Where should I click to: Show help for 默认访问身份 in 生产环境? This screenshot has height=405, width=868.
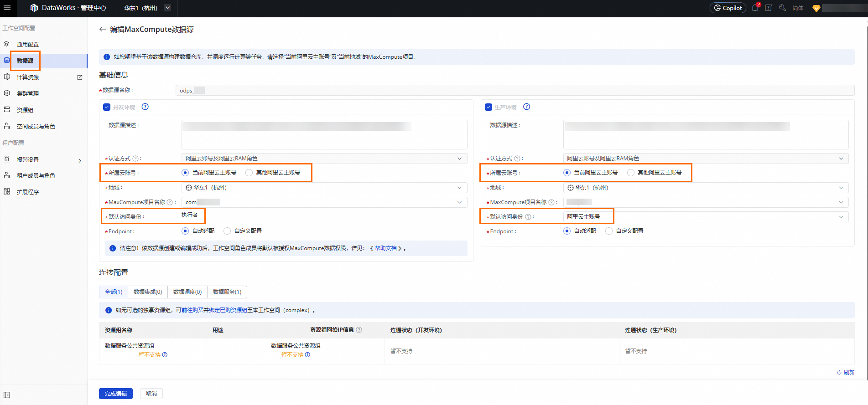click(528, 217)
